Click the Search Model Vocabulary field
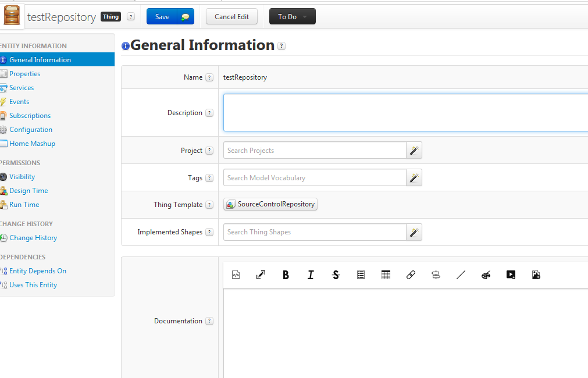588x378 pixels. [x=315, y=178]
